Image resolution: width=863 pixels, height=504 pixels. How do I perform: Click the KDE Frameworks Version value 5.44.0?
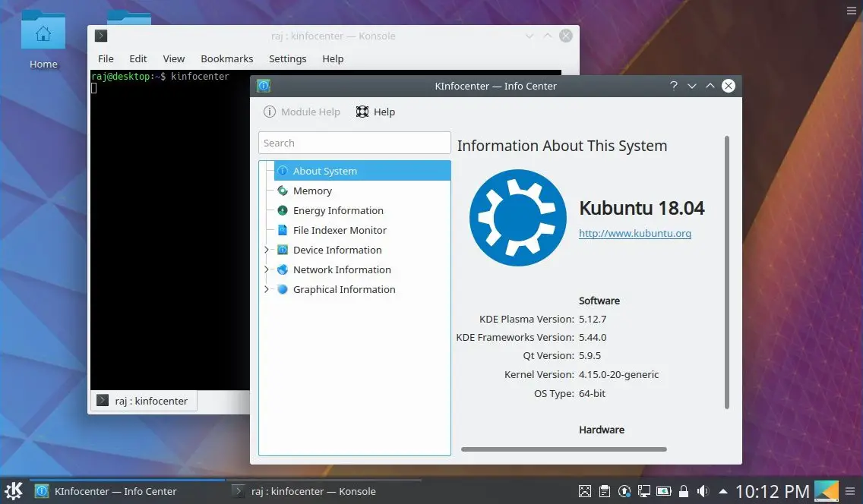(593, 337)
